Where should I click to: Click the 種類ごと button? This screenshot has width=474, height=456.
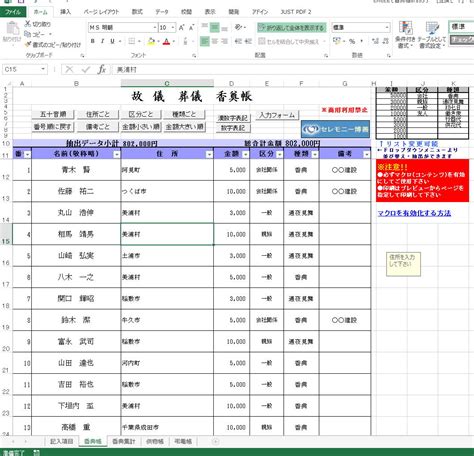(x=184, y=114)
